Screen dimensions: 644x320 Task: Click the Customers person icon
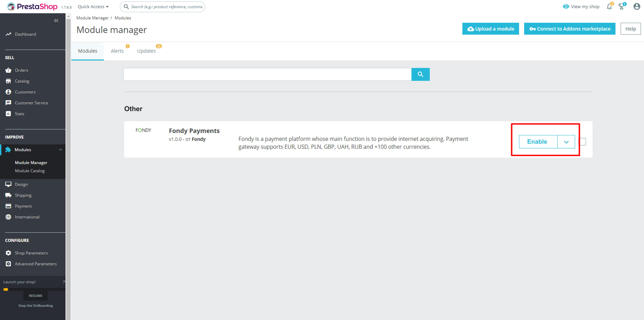coord(8,92)
